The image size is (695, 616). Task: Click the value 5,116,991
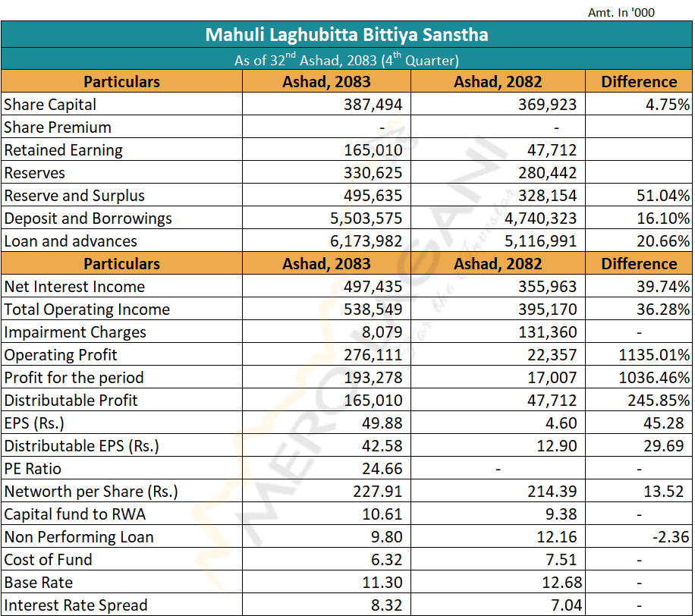coord(541,241)
